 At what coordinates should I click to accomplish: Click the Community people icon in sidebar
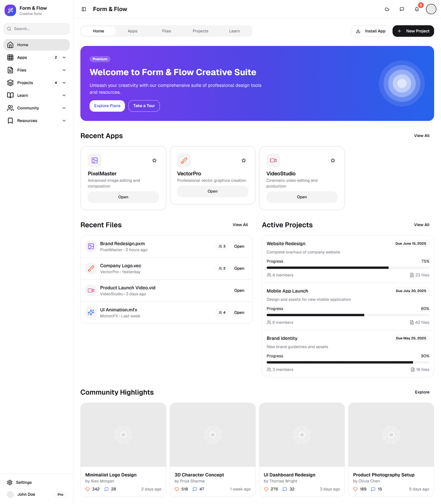(10, 108)
